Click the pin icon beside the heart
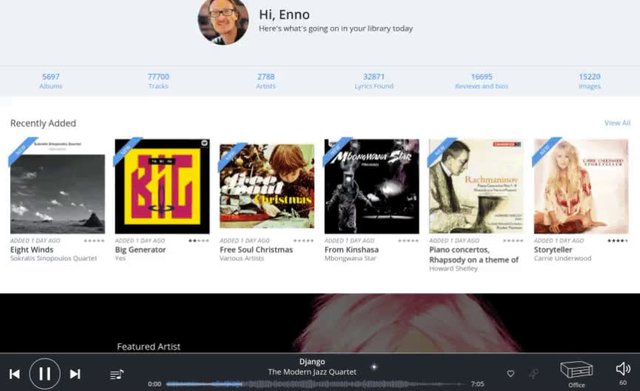The image size is (640, 391). pyautogui.click(x=533, y=373)
